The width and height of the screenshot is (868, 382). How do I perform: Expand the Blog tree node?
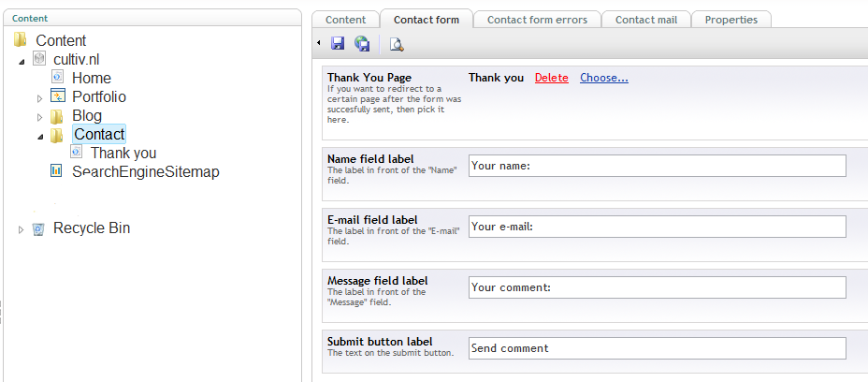point(40,118)
